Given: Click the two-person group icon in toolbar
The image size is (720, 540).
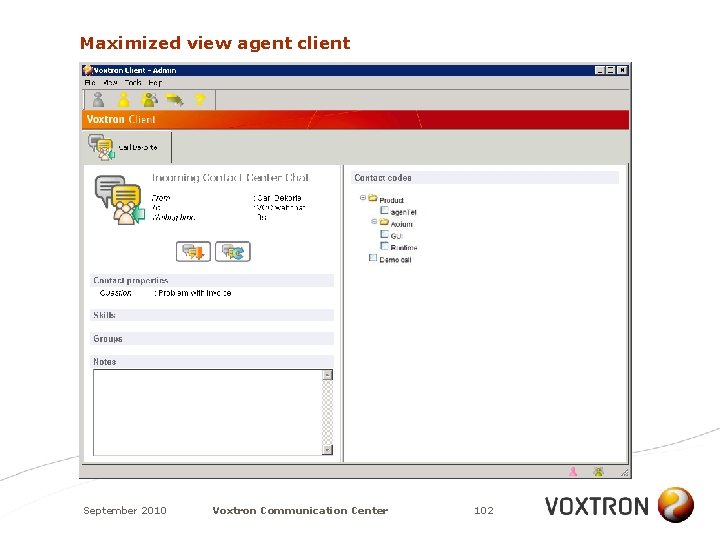Looking at the screenshot, I should 149,100.
